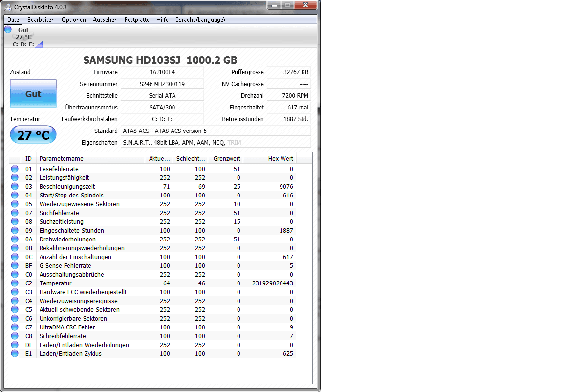The image size is (563, 392).
Task: Click the status icon for Eingeschaltete Stunden
Action: 15,230
